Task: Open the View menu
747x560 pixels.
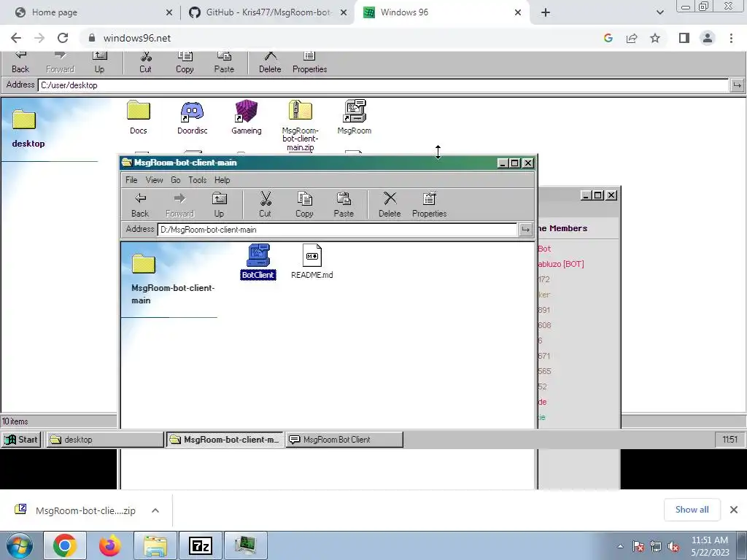Action: [x=155, y=180]
